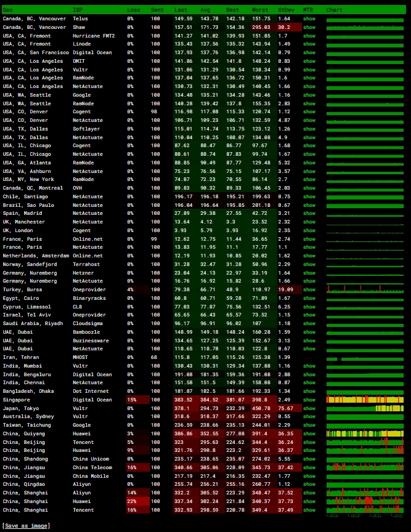The height and width of the screenshot is (532, 411).
Task: Select the 'Saudi Arabia, Riyadh' geo cell
Action: click(33, 323)
